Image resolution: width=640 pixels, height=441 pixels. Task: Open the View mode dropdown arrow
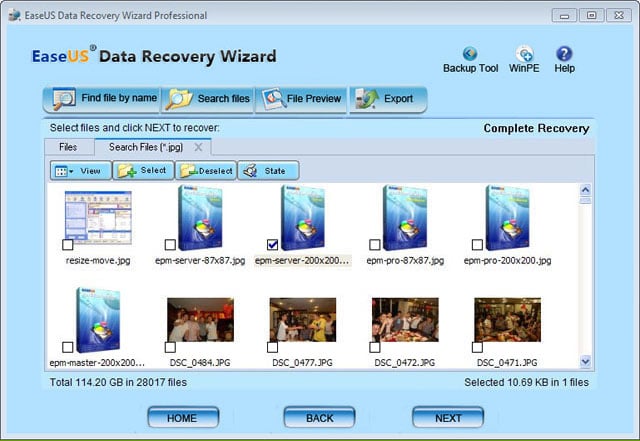71,172
